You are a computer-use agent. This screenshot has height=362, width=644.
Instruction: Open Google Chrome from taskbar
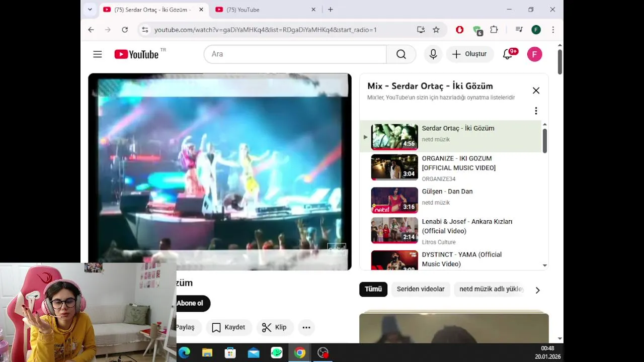click(300, 353)
